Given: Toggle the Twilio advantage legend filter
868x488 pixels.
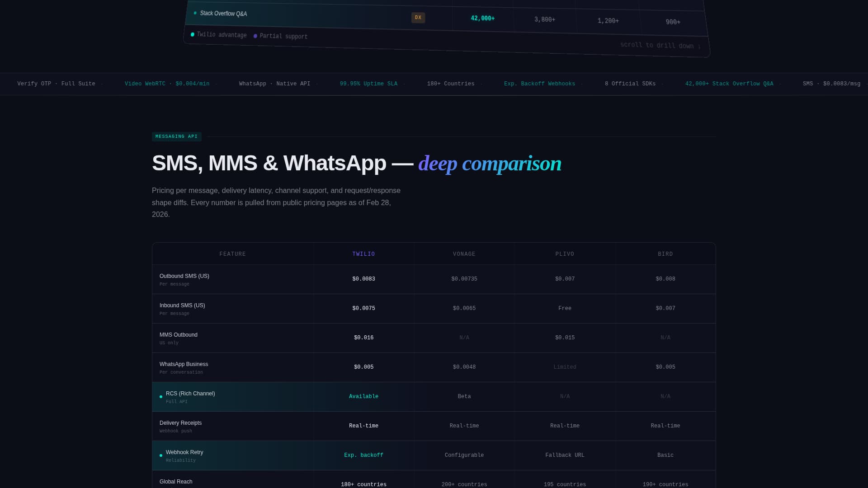Looking at the screenshot, I should [x=219, y=34].
